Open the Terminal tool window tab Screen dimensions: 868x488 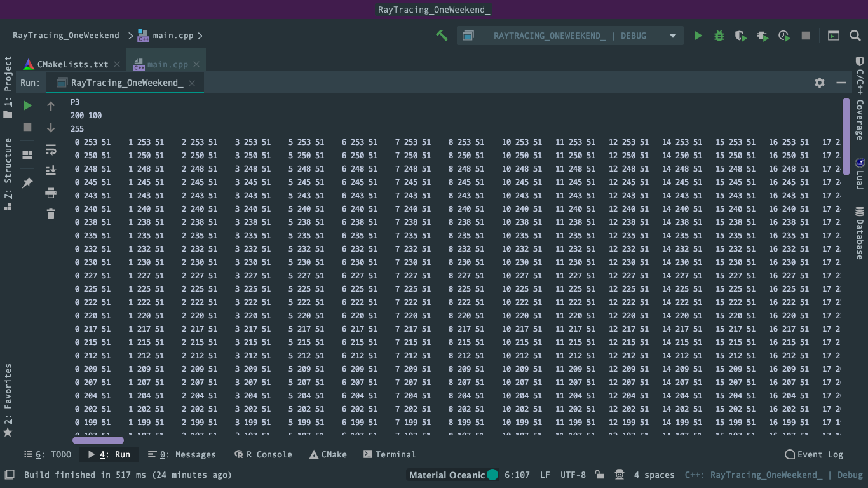click(389, 454)
